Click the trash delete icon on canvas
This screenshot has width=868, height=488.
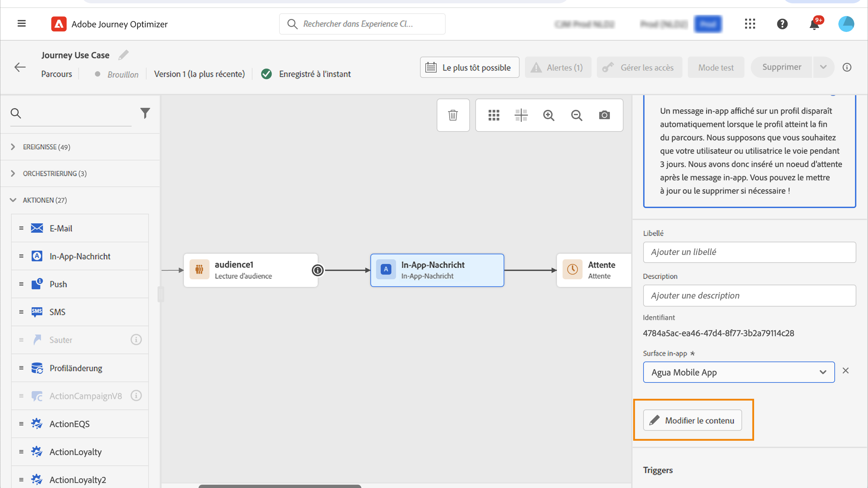tap(453, 115)
